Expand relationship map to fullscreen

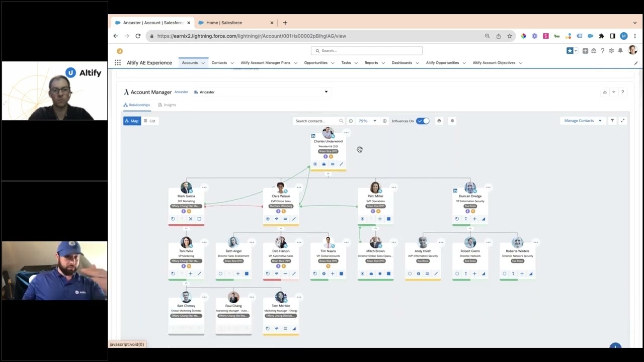coord(622,121)
